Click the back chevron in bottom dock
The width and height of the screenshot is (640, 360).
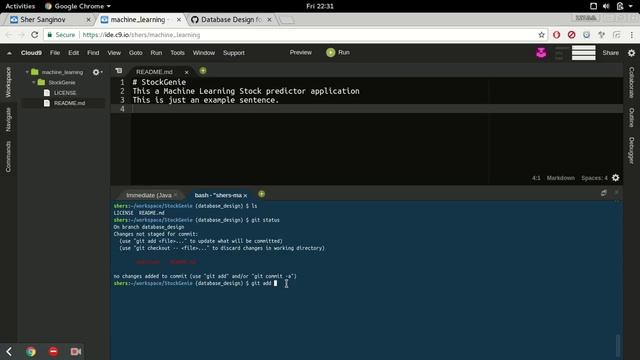[x=9, y=351]
